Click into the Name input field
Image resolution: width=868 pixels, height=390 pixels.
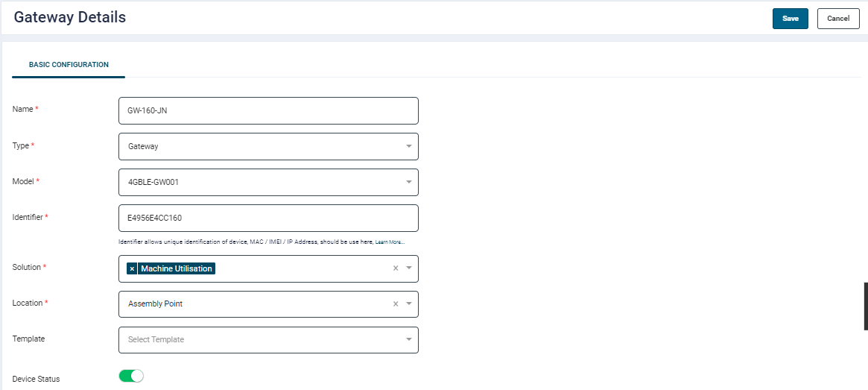pos(268,110)
